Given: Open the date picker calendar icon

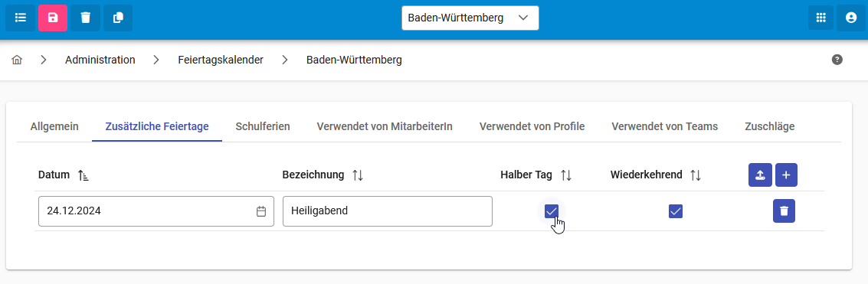Looking at the screenshot, I should (261, 211).
